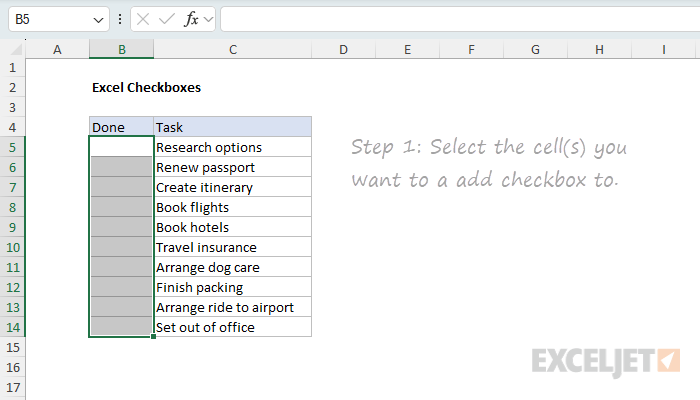The width and height of the screenshot is (700, 400).
Task: Select column H header
Action: (599, 50)
